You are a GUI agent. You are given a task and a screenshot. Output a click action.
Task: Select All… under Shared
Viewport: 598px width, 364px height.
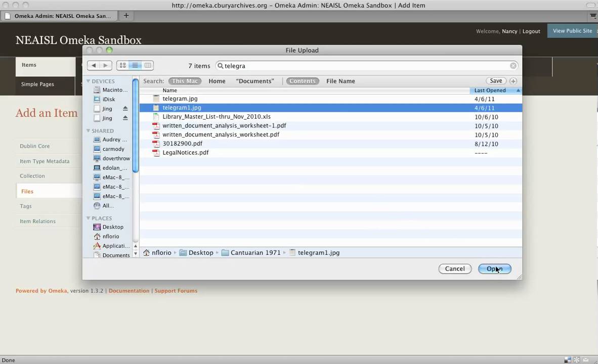[x=104, y=206]
